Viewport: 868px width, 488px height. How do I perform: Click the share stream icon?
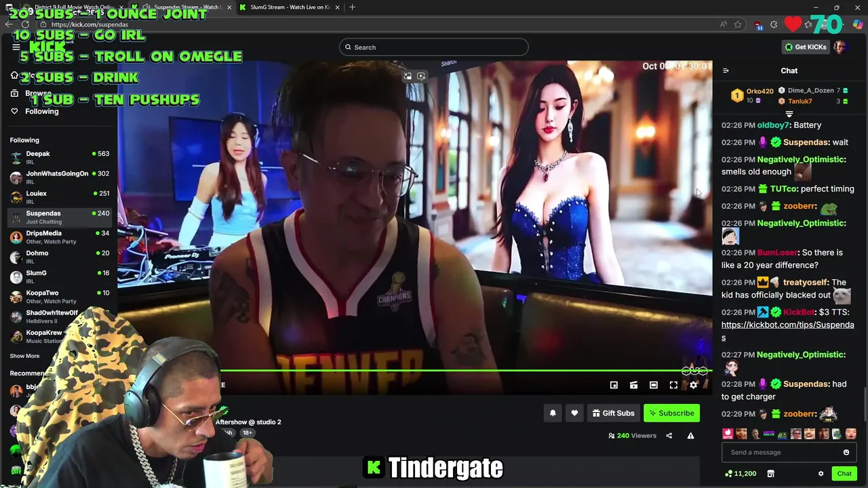click(669, 436)
